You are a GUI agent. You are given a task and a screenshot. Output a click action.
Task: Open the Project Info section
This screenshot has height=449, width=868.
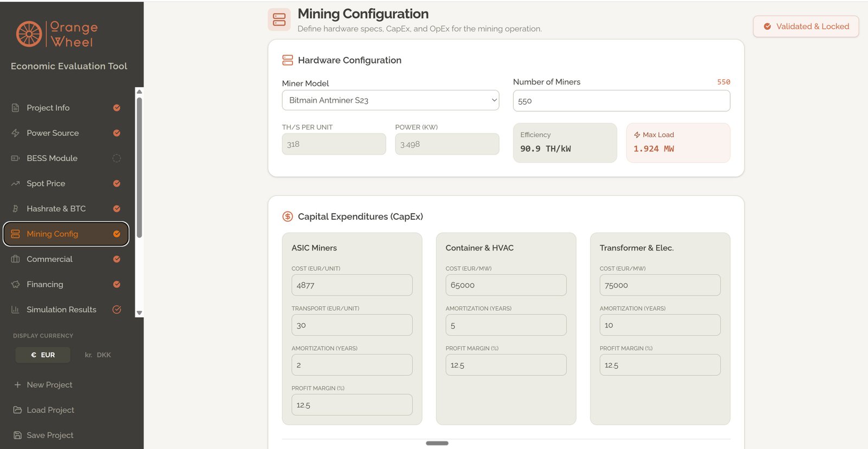pos(66,108)
